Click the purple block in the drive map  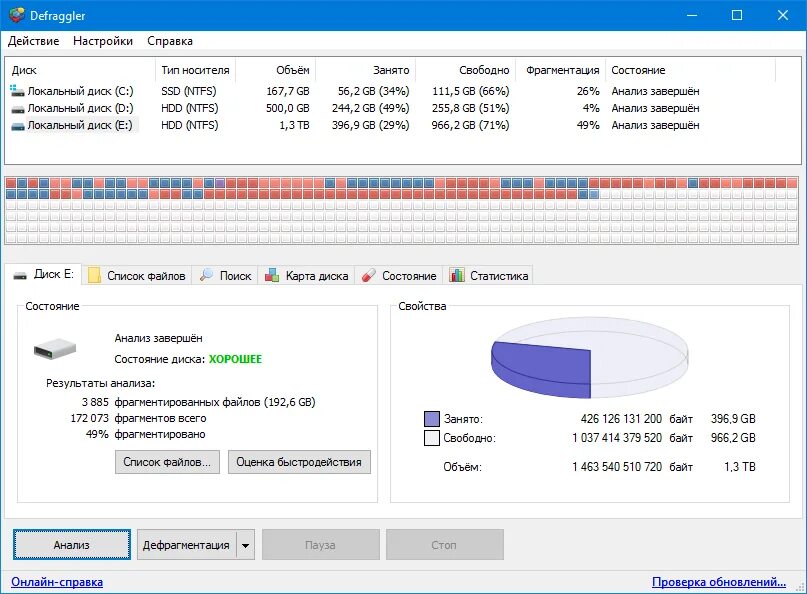pos(220,183)
